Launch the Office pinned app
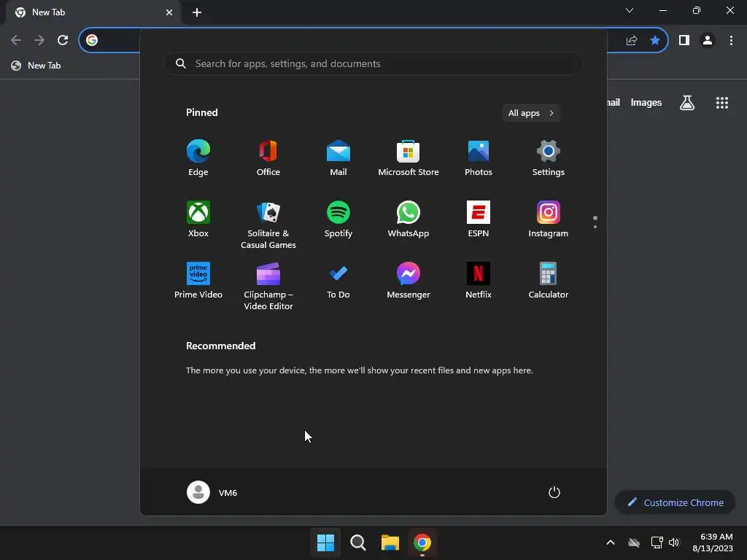 pyautogui.click(x=268, y=157)
